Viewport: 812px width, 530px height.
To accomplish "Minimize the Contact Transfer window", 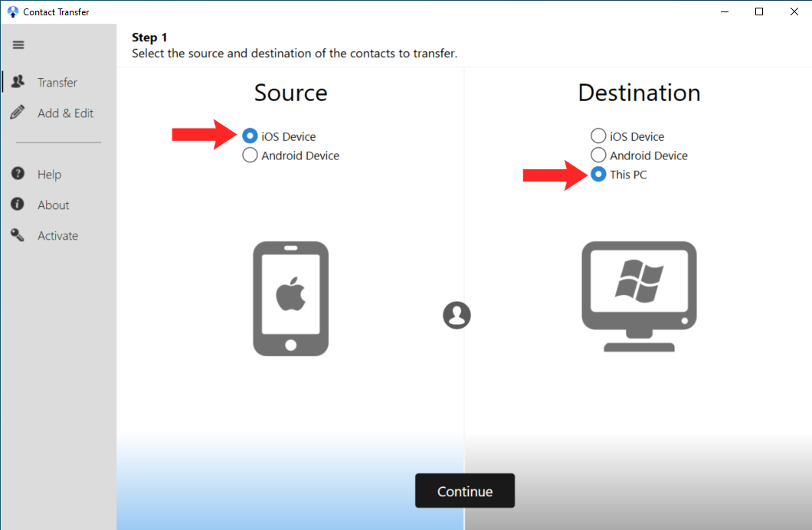I will 725,11.
